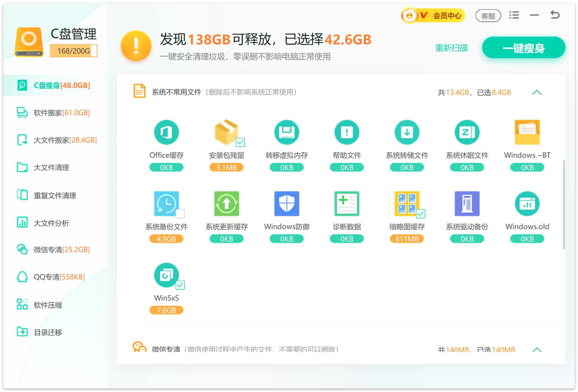Click the Office缓存 icon
578x392 pixels.
point(166,132)
